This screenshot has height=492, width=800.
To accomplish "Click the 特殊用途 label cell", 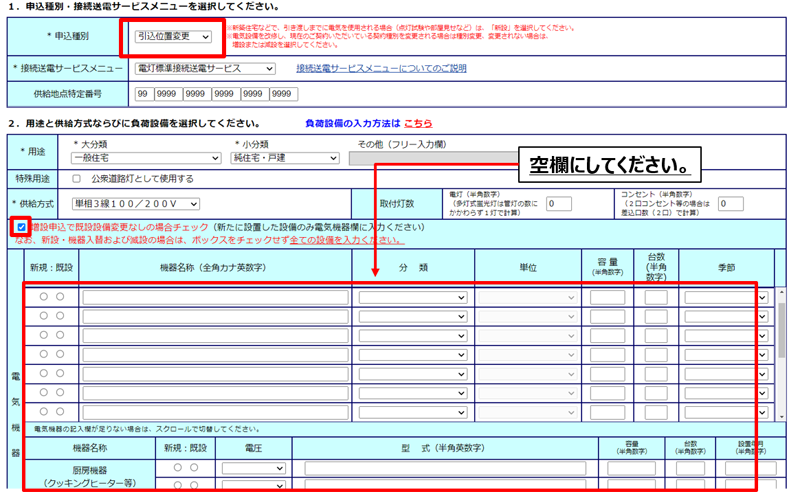I will (x=33, y=179).
